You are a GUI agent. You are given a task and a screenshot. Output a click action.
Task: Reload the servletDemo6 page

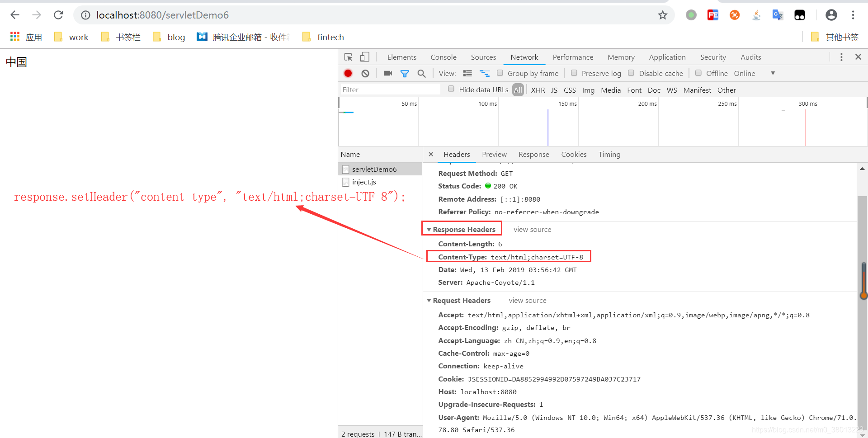pyautogui.click(x=58, y=15)
